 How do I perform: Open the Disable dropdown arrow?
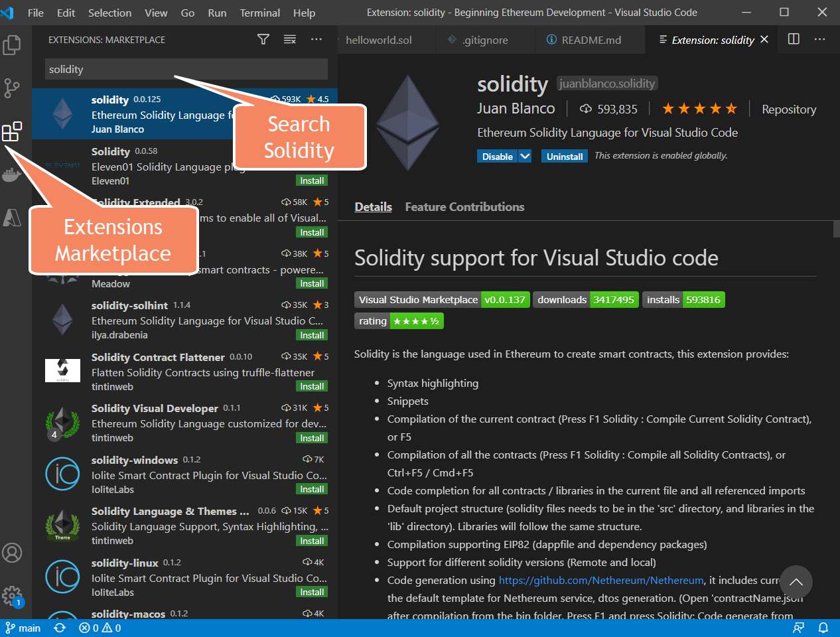(x=524, y=156)
